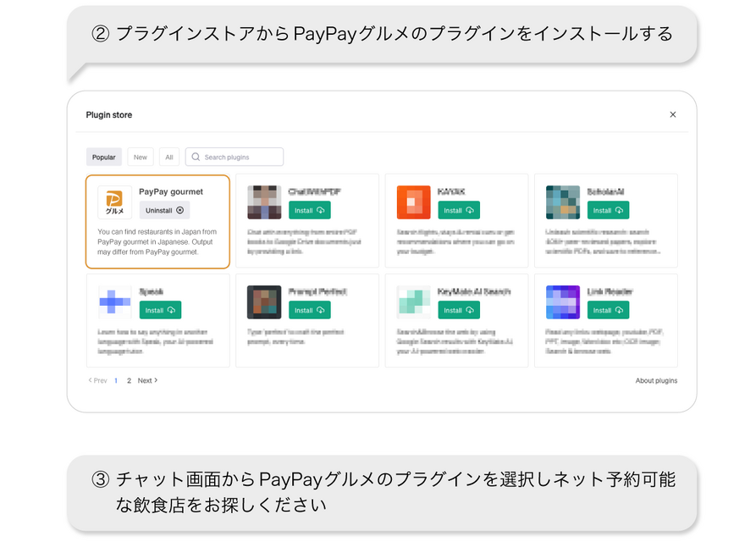Image resolution: width=756 pixels, height=542 pixels.
Task: Click the KAYAK orange plugin icon
Action: click(x=413, y=202)
